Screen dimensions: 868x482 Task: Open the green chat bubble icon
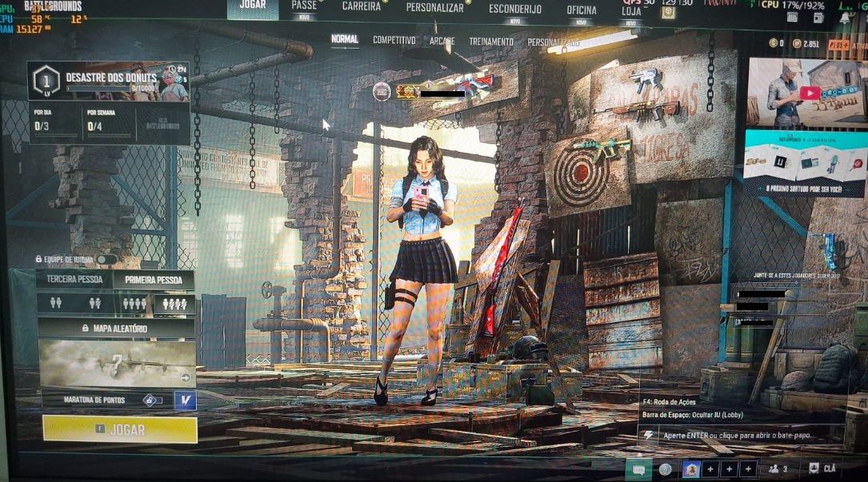638,470
